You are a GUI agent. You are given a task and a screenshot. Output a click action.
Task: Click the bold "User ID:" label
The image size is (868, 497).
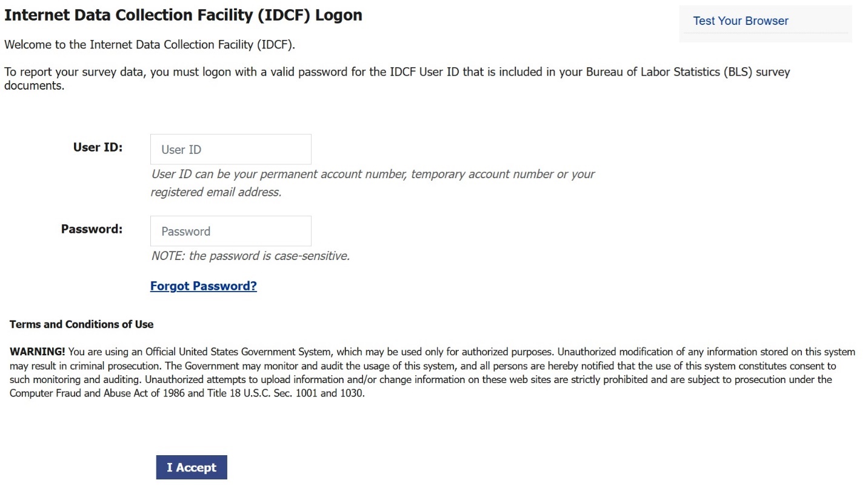98,147
